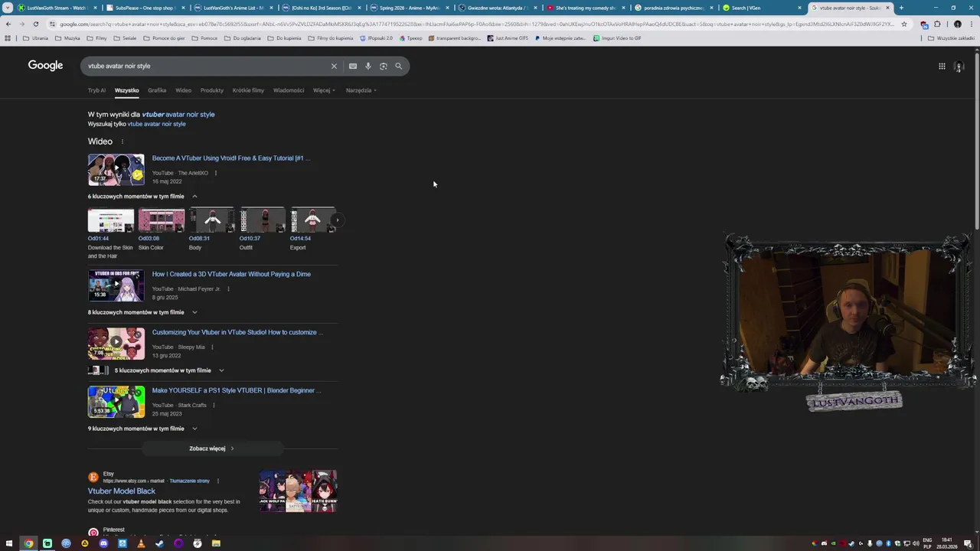Viewport: 980px width, 551px height.
Task: Start voice search with the microphone icon
Action: click(x=368, y=67)
